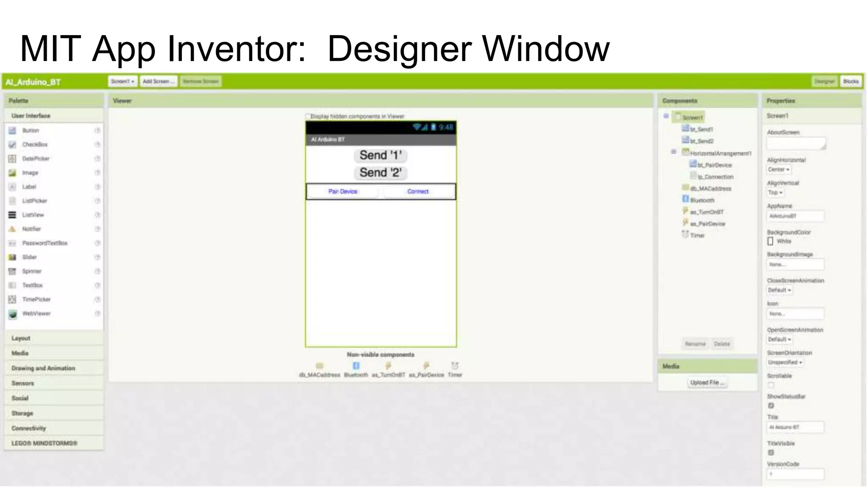Screen dimensions: 868x488
Task: Click the as_TurnOnBT non-visible icon
Action: (x=388, y=366)
